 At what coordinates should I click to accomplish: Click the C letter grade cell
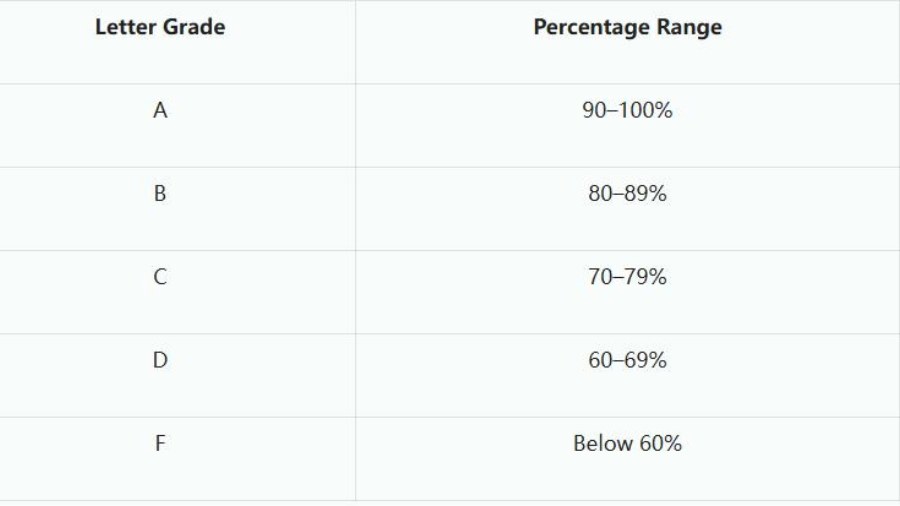(x=160, y=276)
